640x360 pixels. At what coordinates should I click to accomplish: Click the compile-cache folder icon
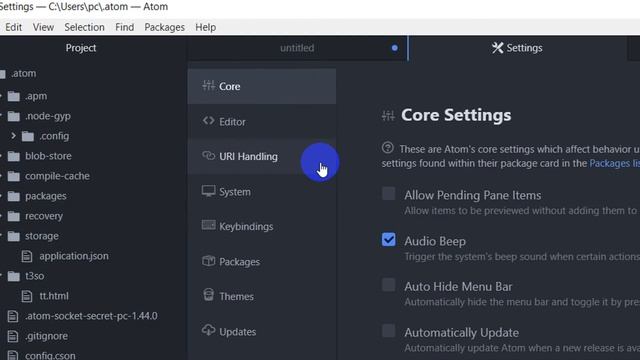(13, 176)
